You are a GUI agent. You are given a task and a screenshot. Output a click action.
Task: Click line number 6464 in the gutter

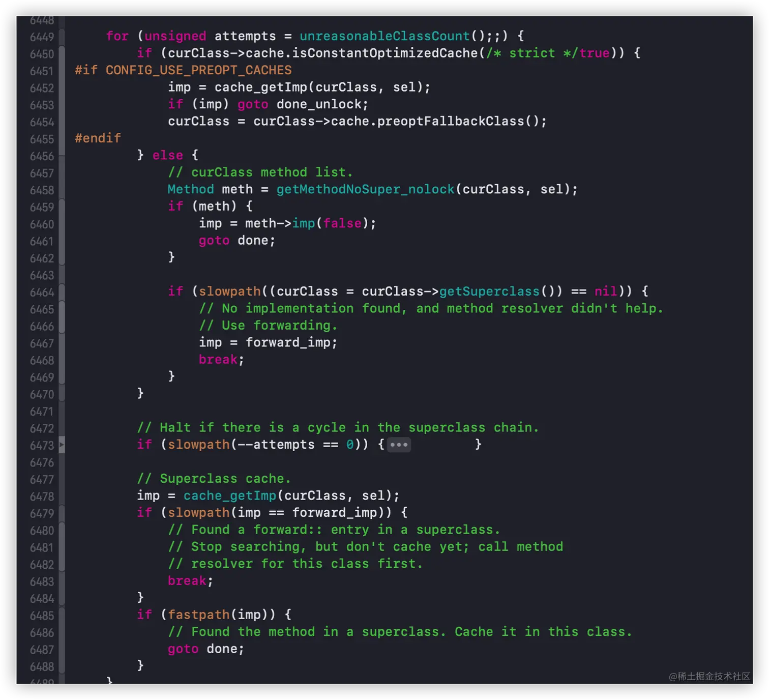coord(42,293)
